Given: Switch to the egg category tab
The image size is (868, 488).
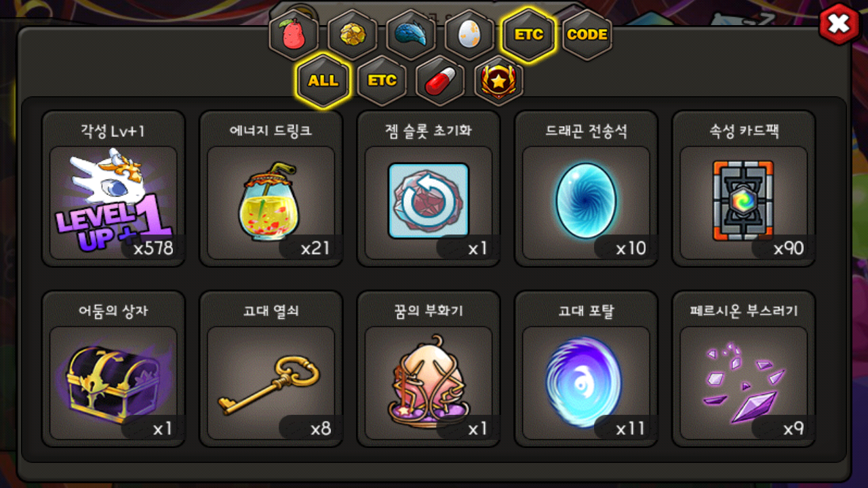Looking at the screenshot, I should click(x=469, y=35).
